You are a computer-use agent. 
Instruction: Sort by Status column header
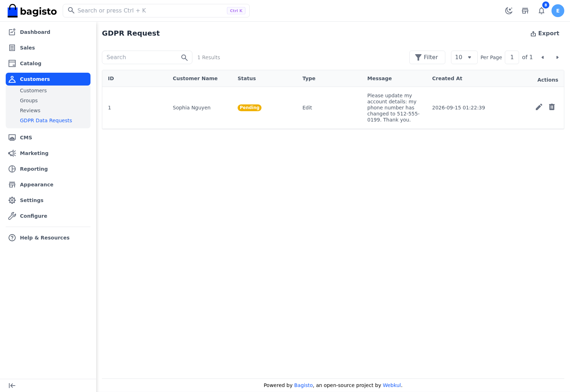pos(247,78)
